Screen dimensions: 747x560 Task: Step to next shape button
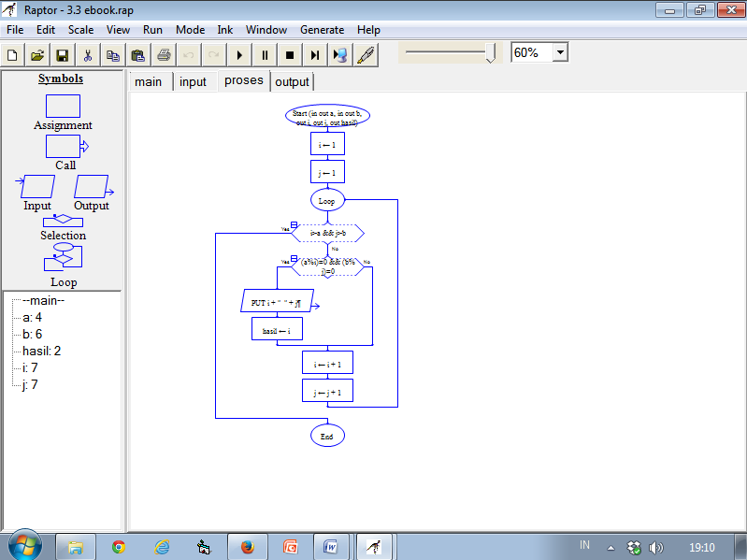(x=315, y=55)
